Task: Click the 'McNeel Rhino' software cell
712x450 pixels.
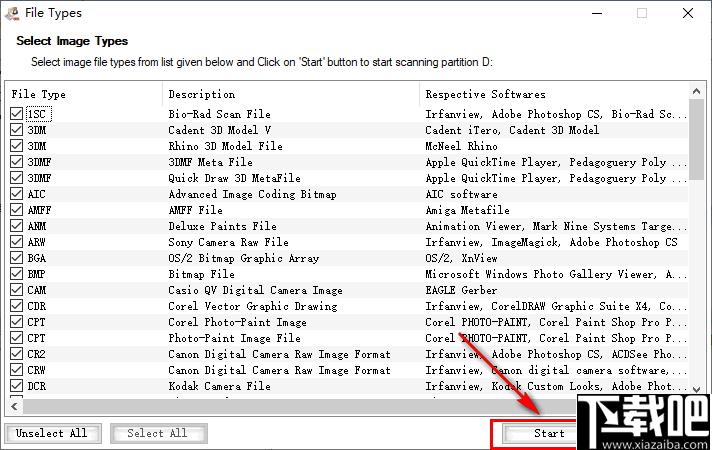Action: tap(461, 146)
